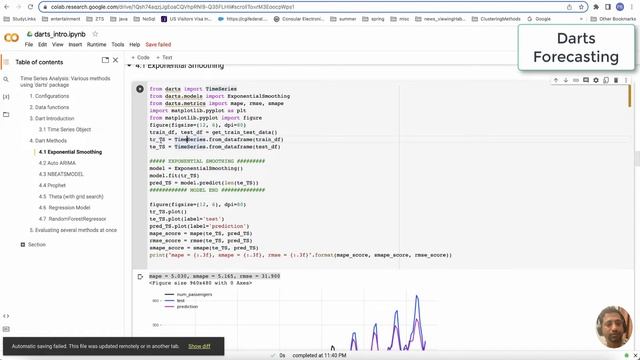Open the Runtime menu
Screen dimensions: 640x360
[x=96, y=44]
